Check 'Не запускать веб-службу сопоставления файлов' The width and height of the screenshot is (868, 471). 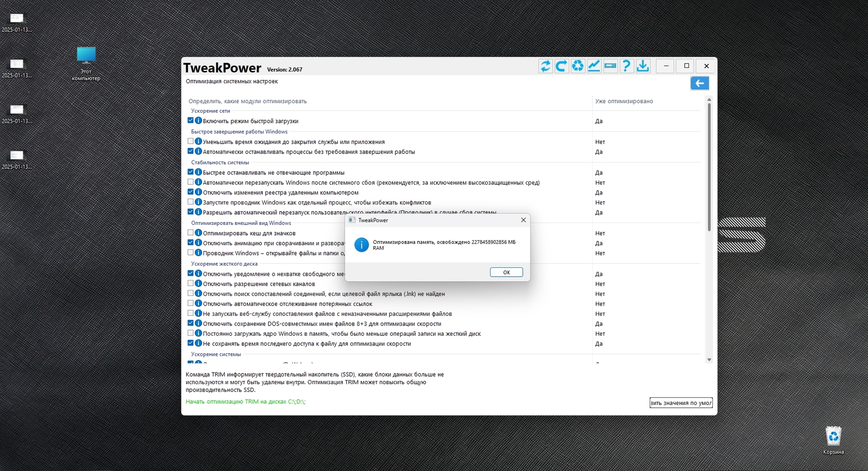[x=191, y=314]
